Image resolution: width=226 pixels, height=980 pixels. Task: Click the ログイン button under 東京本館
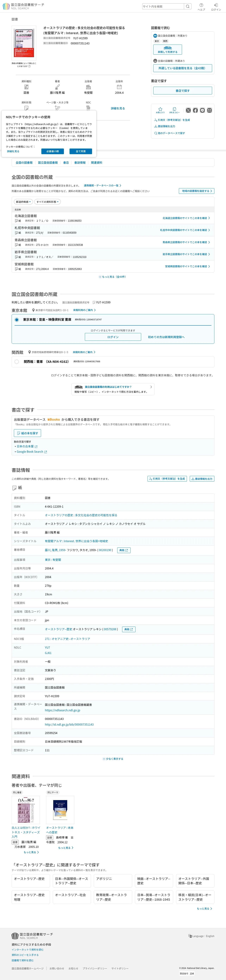coord(113,337)
